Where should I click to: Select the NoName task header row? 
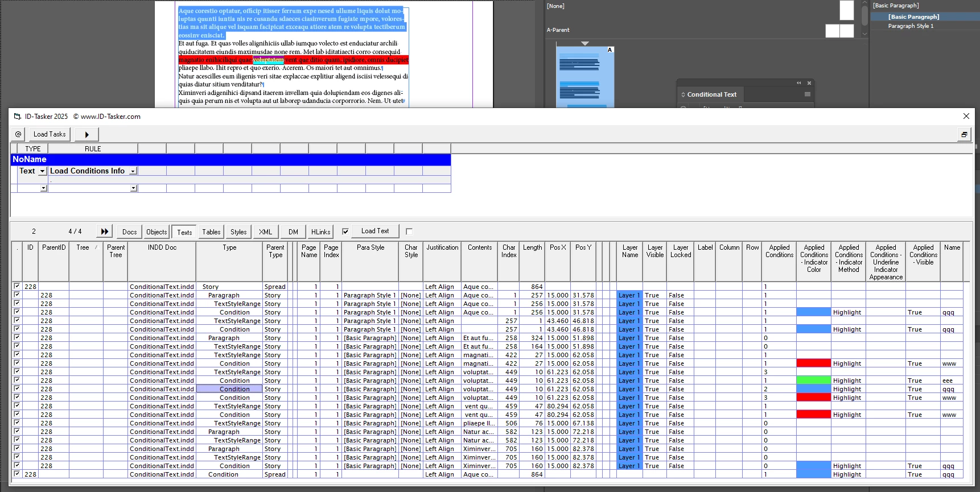point(231,159)
